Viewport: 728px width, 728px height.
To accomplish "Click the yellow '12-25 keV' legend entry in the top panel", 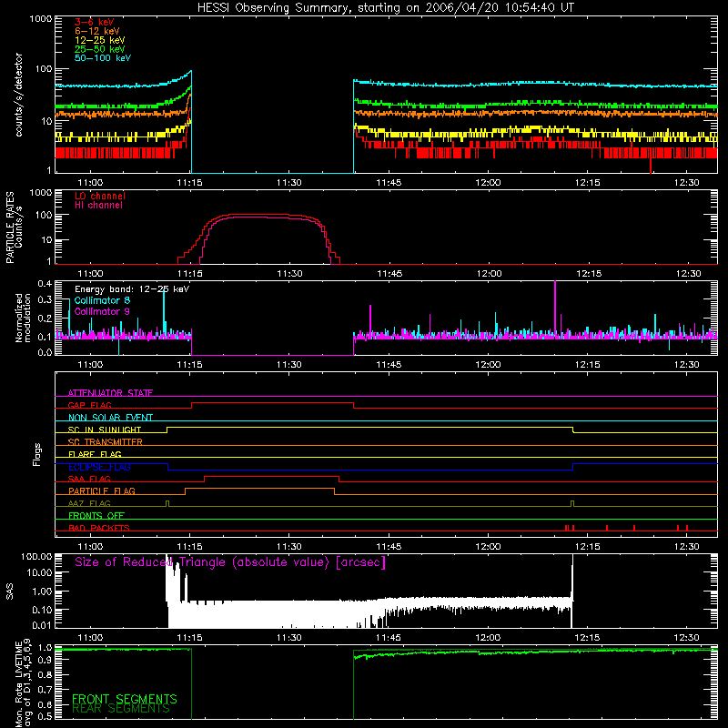I will [100, 40].
